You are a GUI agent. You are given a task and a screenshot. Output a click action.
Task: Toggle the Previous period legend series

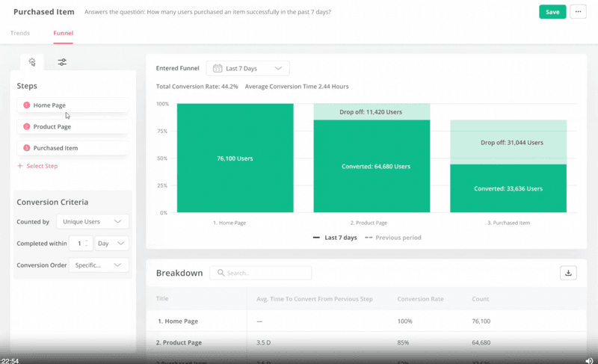pos(393,238)
